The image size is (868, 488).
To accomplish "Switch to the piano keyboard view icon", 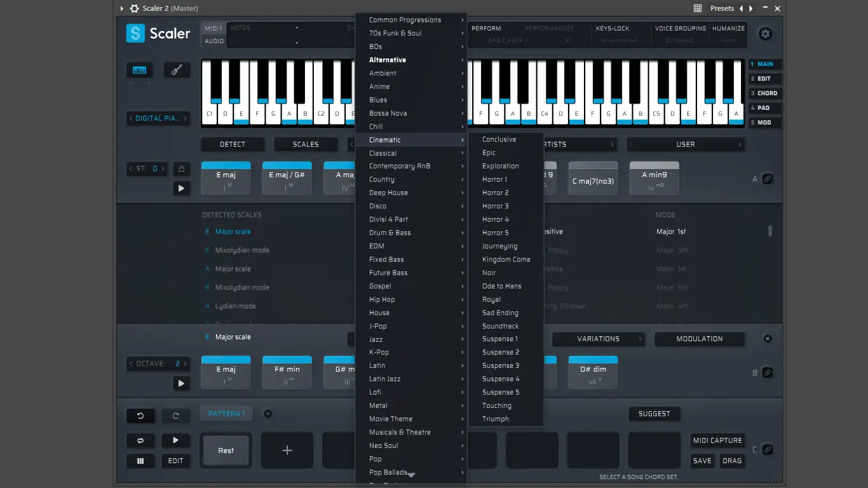I will [x=139, y=70].
